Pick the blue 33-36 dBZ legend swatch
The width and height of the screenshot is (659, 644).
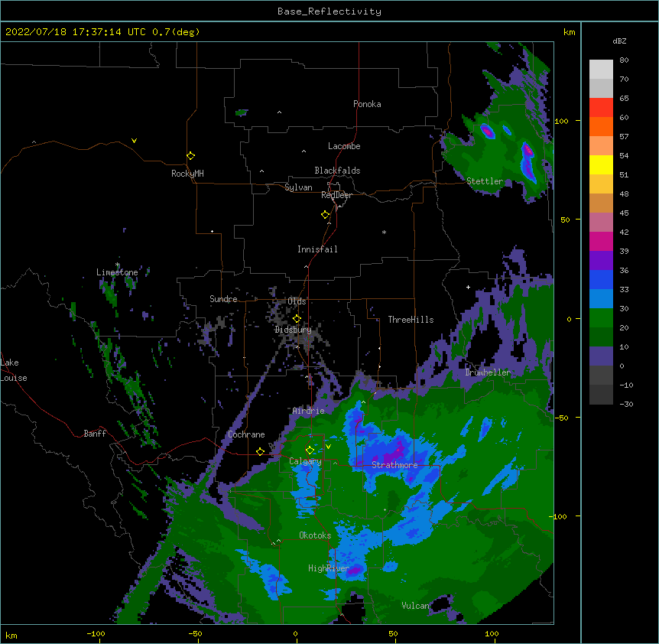(601, 279)
